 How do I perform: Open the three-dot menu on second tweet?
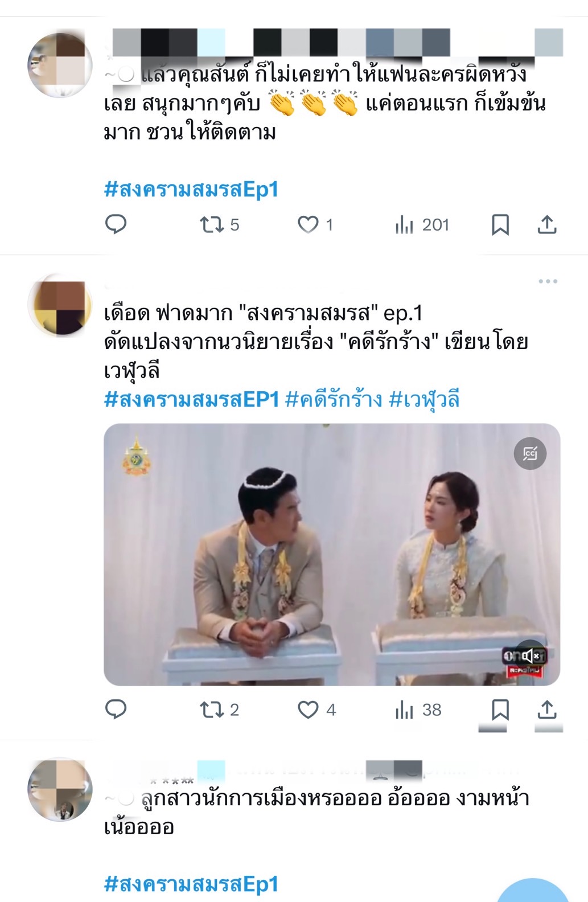tap(548, 281)
